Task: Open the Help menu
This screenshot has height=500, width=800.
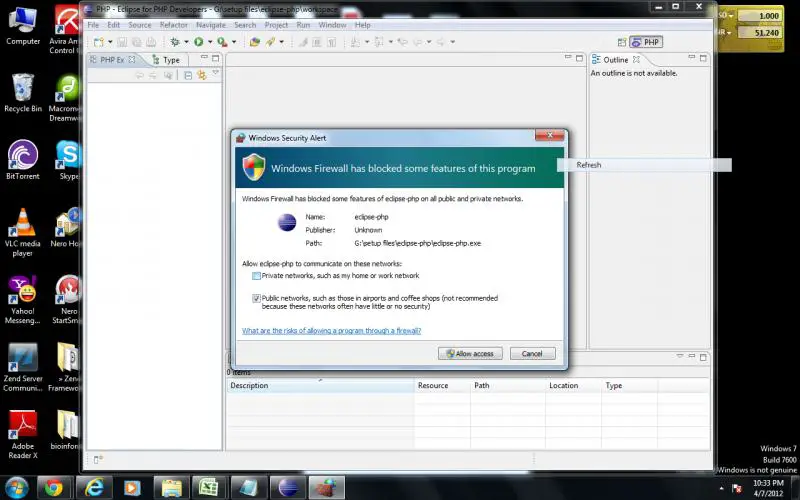Action: click(362, 25)
